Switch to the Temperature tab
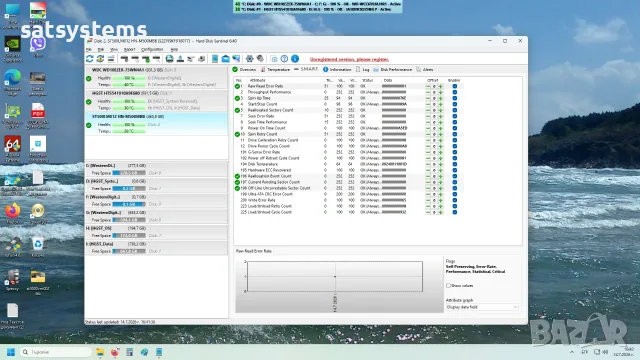Image resolution: width=640 pixels, height=360 pixels. click(276, 70)
